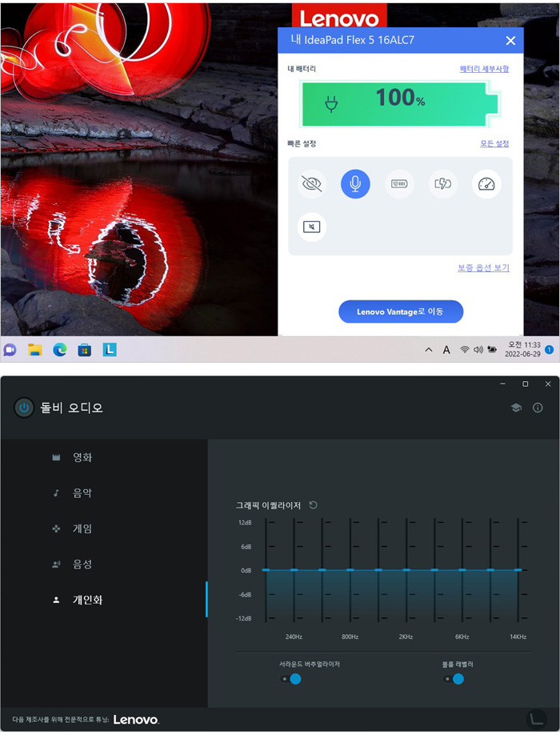
Task: Click the first equalizer band slider handle
Action: [266, 570]
